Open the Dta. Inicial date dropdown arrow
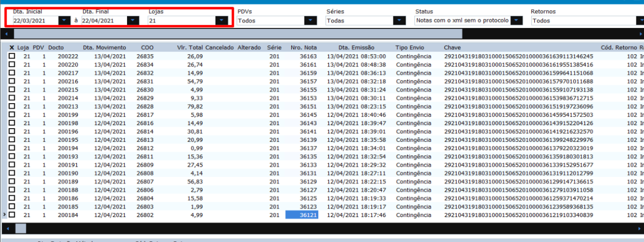 [x=64, y=20]
